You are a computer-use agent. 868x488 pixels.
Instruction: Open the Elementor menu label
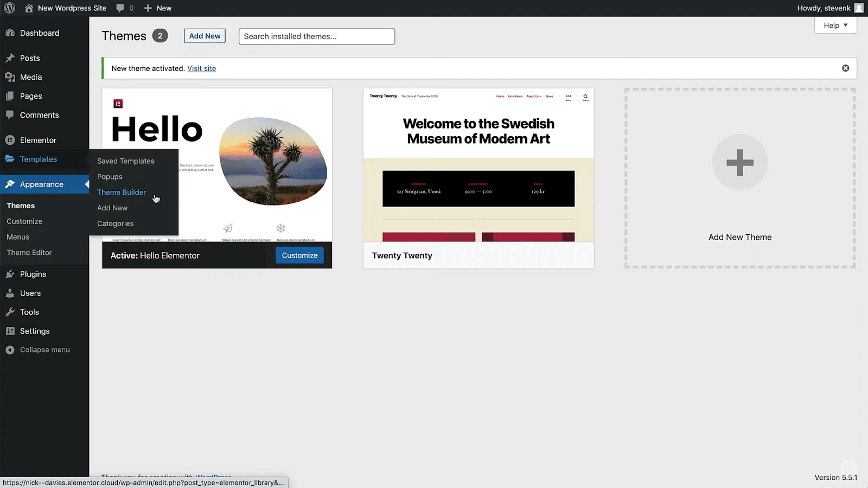[x=38, y=140]
